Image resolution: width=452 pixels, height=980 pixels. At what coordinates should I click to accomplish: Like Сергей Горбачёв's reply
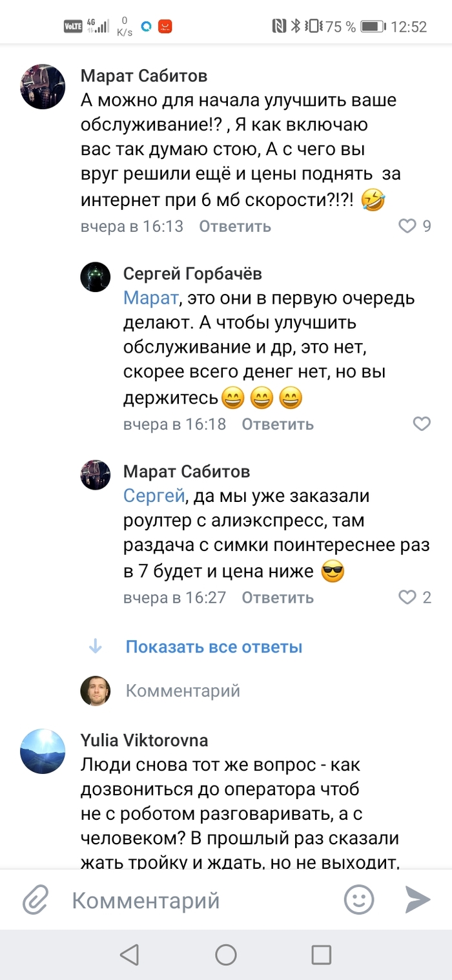click(421, 424)
